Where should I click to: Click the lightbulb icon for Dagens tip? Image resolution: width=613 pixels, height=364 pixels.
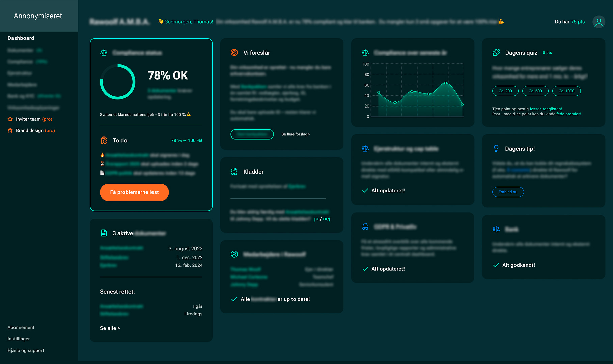496,149
